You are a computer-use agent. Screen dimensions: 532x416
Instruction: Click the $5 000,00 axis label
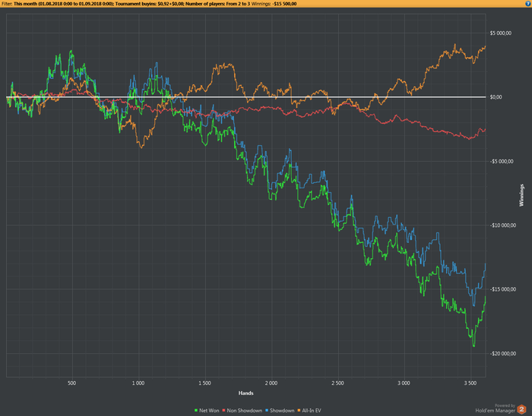pyautogui.click(x=500, y=33)
